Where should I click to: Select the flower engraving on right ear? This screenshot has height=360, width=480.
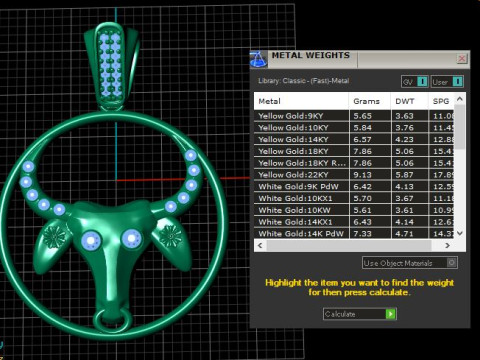(x=171, y=236)
